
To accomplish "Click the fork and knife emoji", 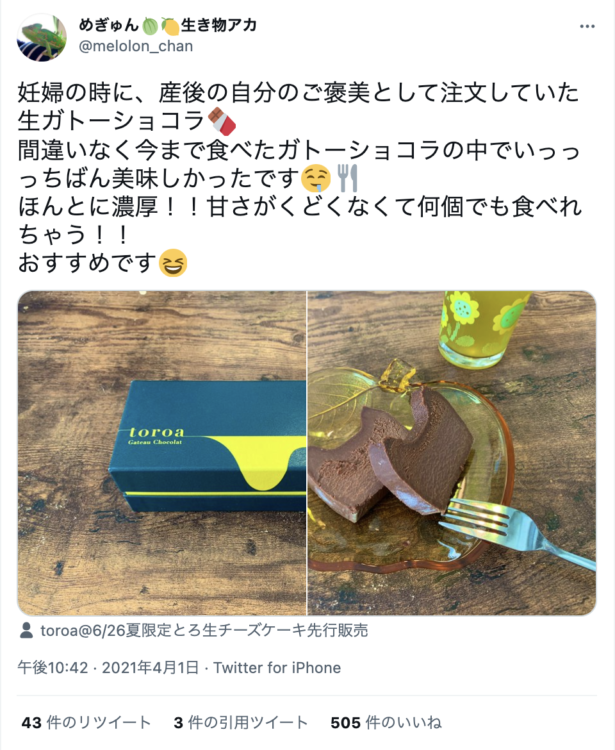I will point(348,178).
